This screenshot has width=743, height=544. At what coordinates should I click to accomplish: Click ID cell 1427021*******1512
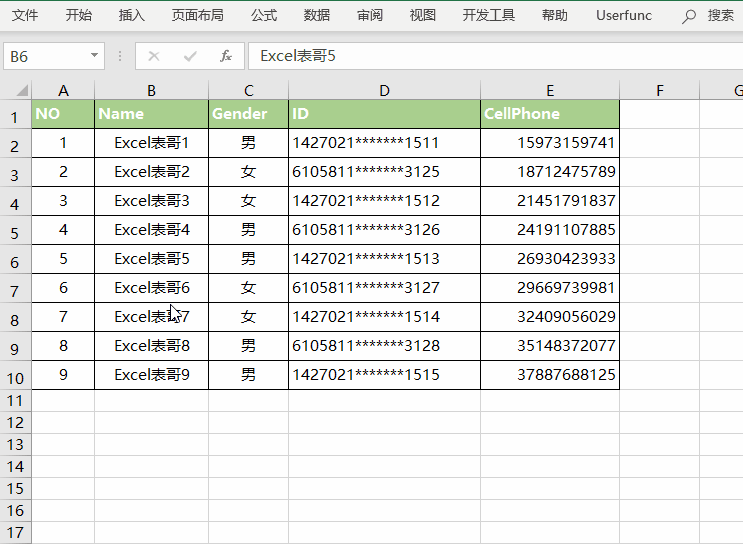pyautogui.click(x=384, y=201)
